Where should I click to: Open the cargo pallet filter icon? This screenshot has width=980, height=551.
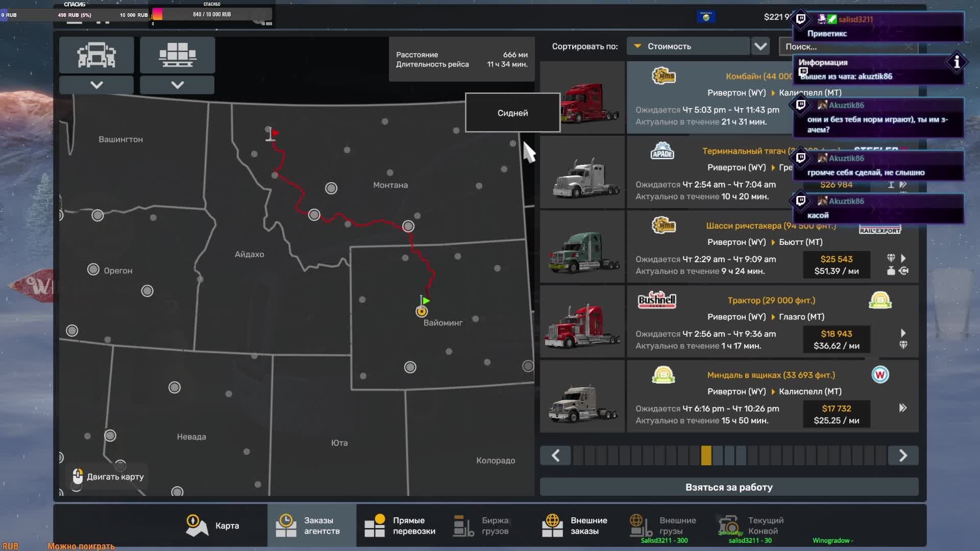(x=177, y=55)
